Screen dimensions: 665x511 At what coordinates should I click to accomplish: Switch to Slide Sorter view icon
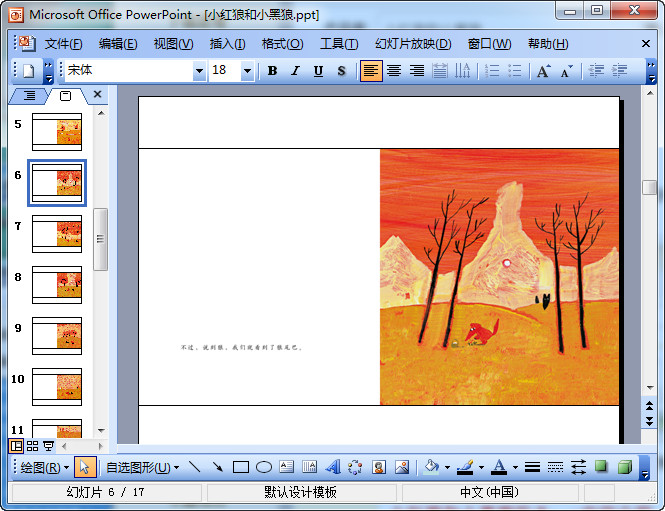click(x=32, y=446)
